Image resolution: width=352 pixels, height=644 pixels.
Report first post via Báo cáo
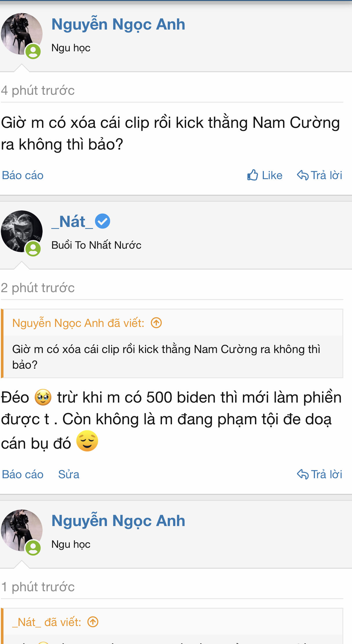pos(23,175)
